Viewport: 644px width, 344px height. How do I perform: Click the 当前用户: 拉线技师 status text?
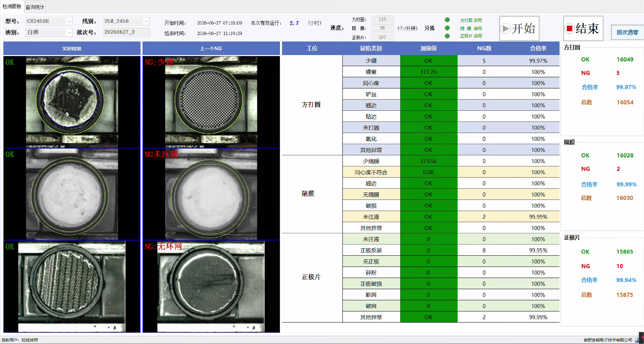click(x=20, y=340)
